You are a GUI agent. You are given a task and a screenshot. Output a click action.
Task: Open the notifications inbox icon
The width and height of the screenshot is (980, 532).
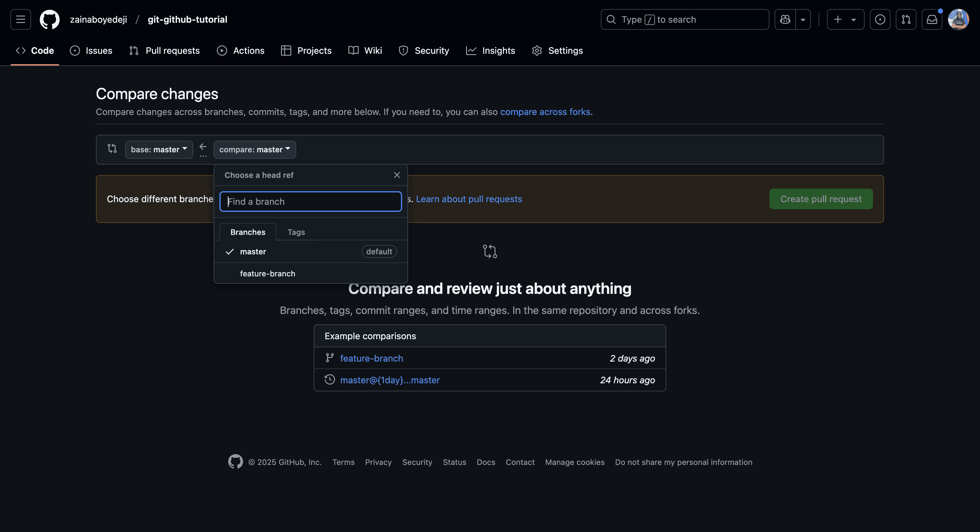932,19
